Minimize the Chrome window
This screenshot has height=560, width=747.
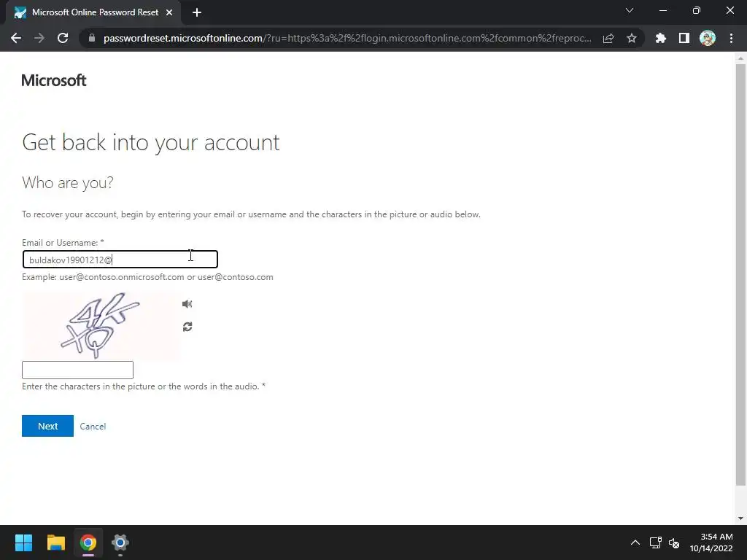(662, 10)
